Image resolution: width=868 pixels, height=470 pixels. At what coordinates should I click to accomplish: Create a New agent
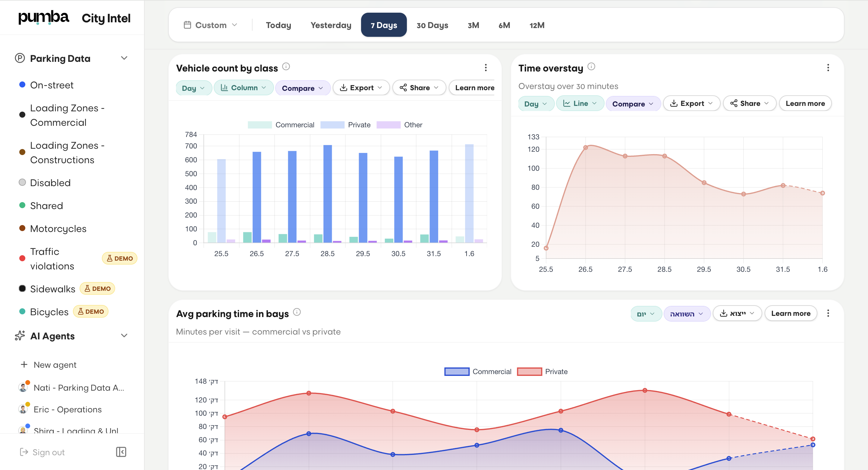coord(49,364)
